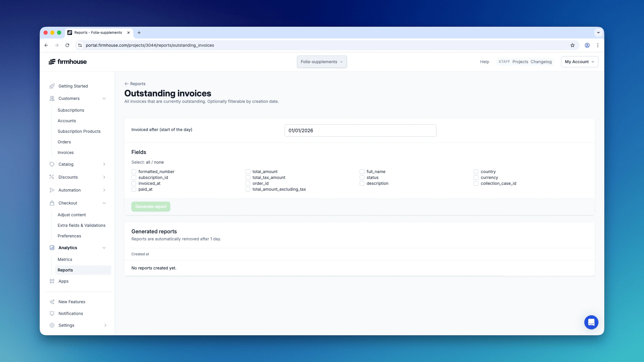Click the Discounts percent icon
644x362 pixels.
click(52, 177)
